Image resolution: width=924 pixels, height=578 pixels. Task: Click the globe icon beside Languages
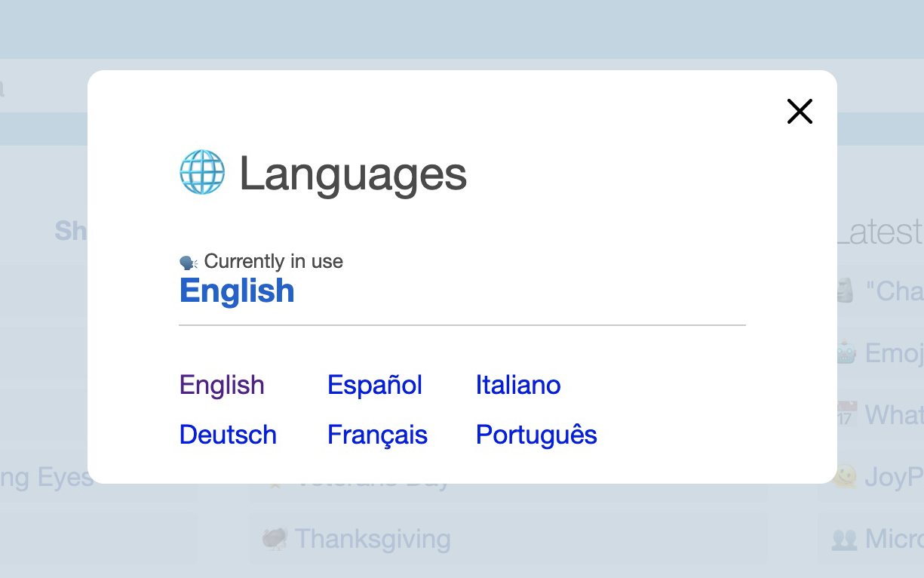(x=202, y=173)
